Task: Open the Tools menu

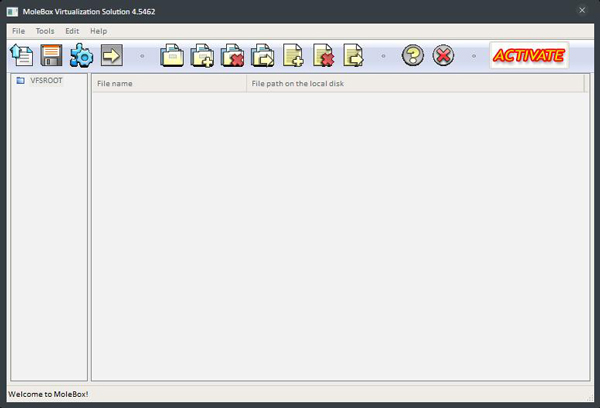Action: coord(45,31)
